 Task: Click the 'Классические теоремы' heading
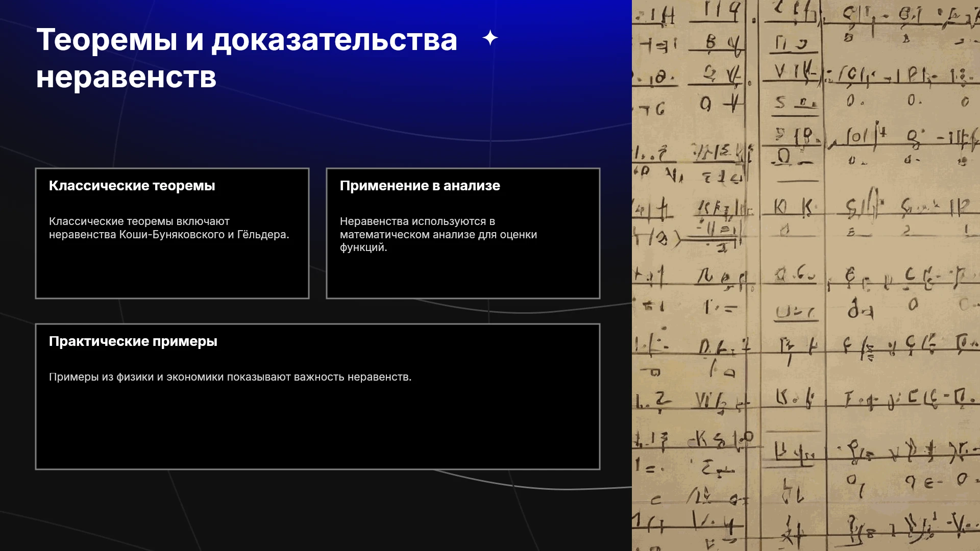click(x=132, y=186)
